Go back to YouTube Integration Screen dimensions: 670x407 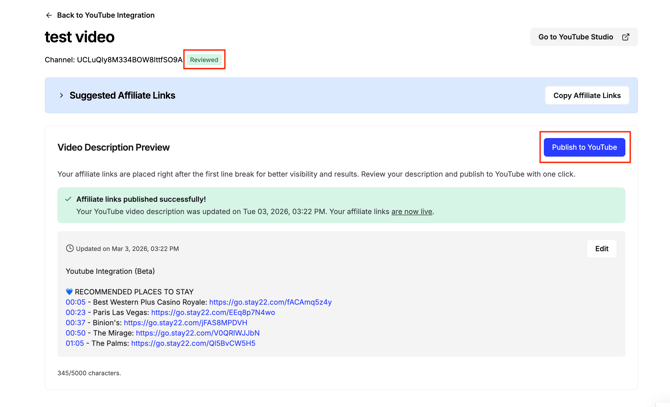pos(105,16)
